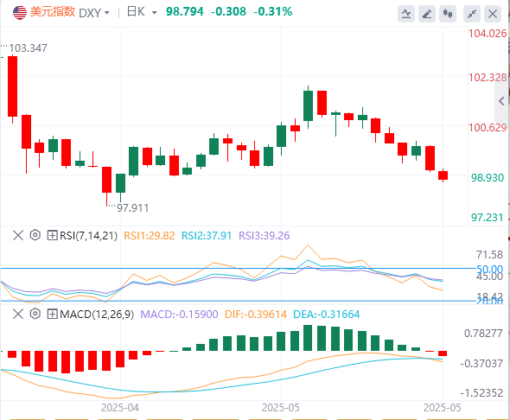
Task: Click the -1.52352 MACD axis label
Action: click(x=481, y=393)
